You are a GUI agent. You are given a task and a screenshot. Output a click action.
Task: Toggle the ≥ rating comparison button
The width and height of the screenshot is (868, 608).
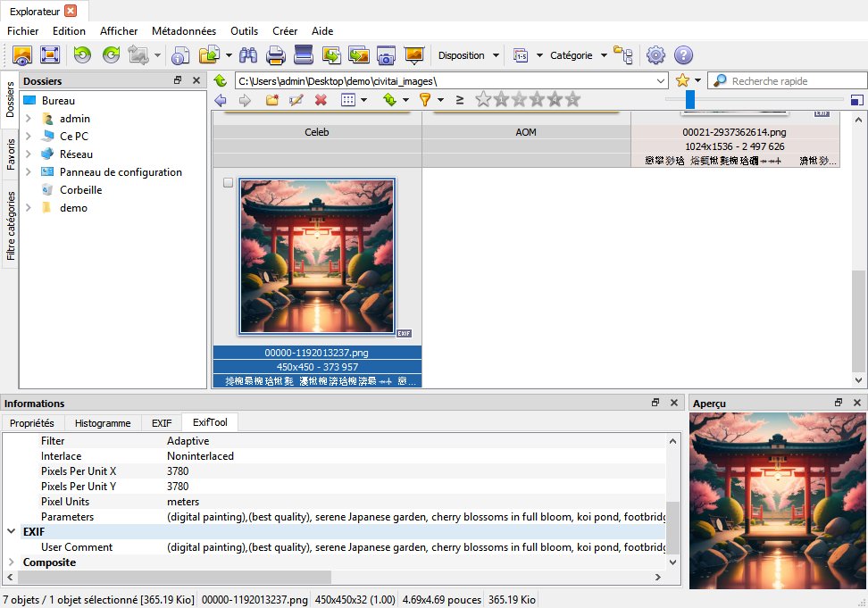click(460, 100)
